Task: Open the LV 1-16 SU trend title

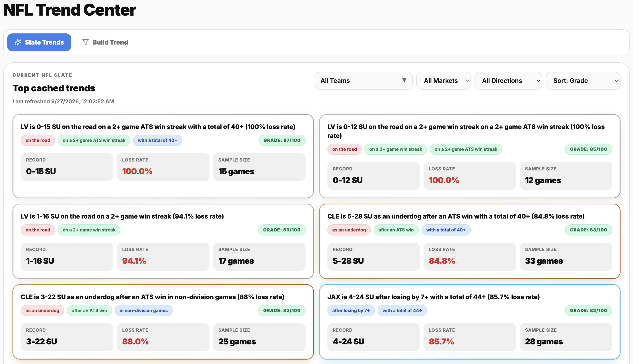Action: tap(122, 216)
